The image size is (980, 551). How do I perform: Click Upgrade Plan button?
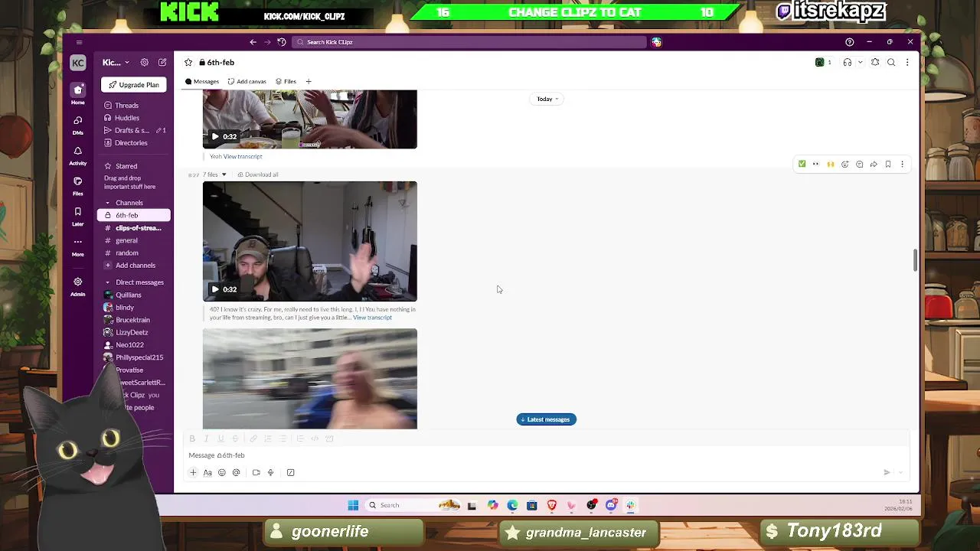[134, 85]
